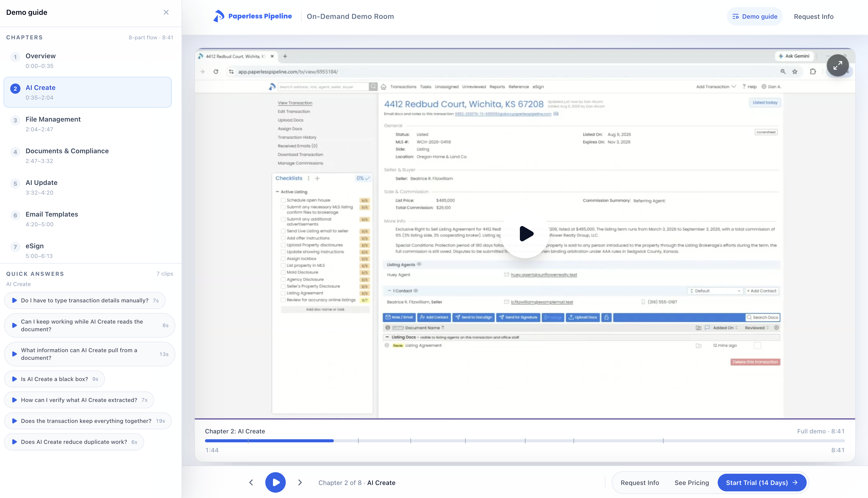Image resolution: width=868 pixels, height=498 pixels.
Task: Go to the next chapter arrow
Action: [300, 482]
